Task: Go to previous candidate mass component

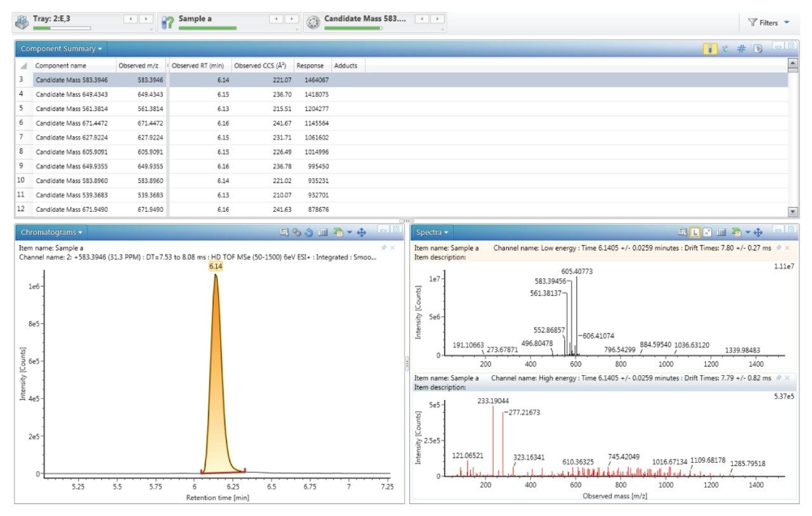Action: pos(422,20)
